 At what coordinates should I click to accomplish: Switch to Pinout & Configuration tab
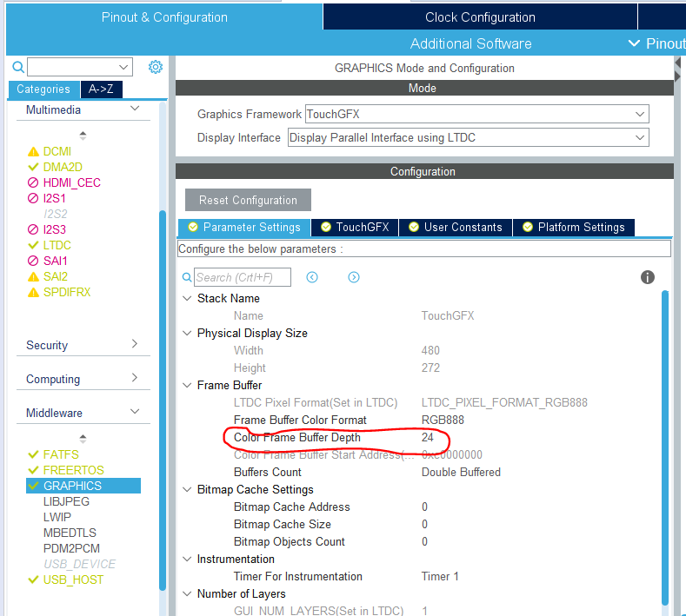164,17
